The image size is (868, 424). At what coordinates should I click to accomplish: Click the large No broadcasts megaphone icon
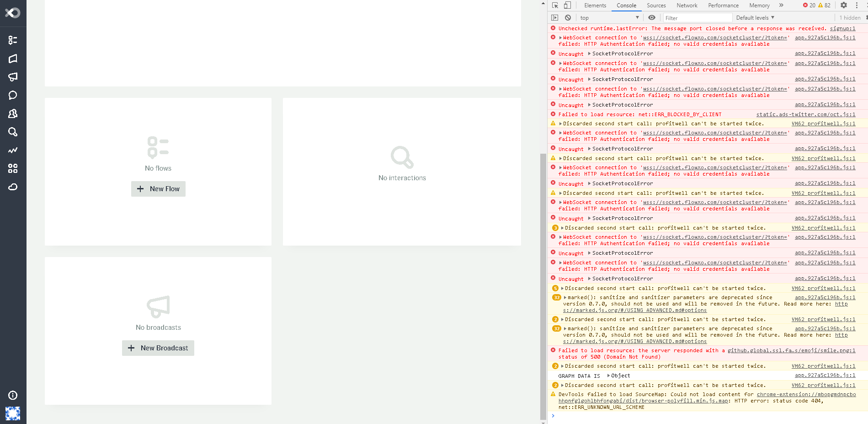coord(158,306)
